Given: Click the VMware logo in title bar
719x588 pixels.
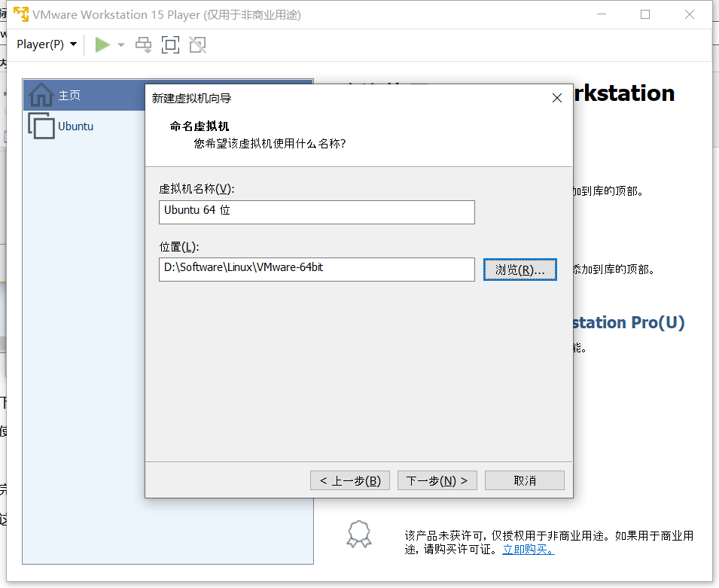Looking at the screenshot, I should 21,14.
